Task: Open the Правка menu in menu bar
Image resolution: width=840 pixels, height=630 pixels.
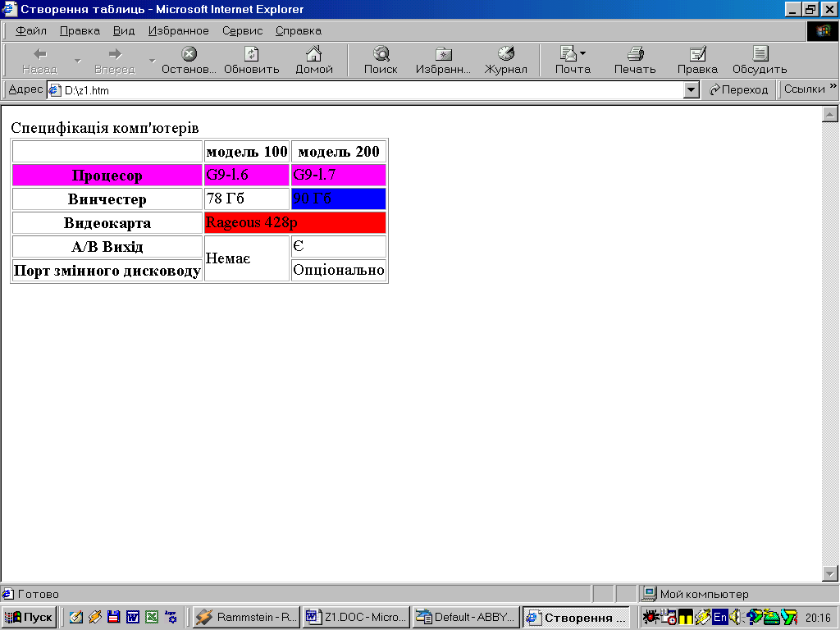Action: pos(80,30)
